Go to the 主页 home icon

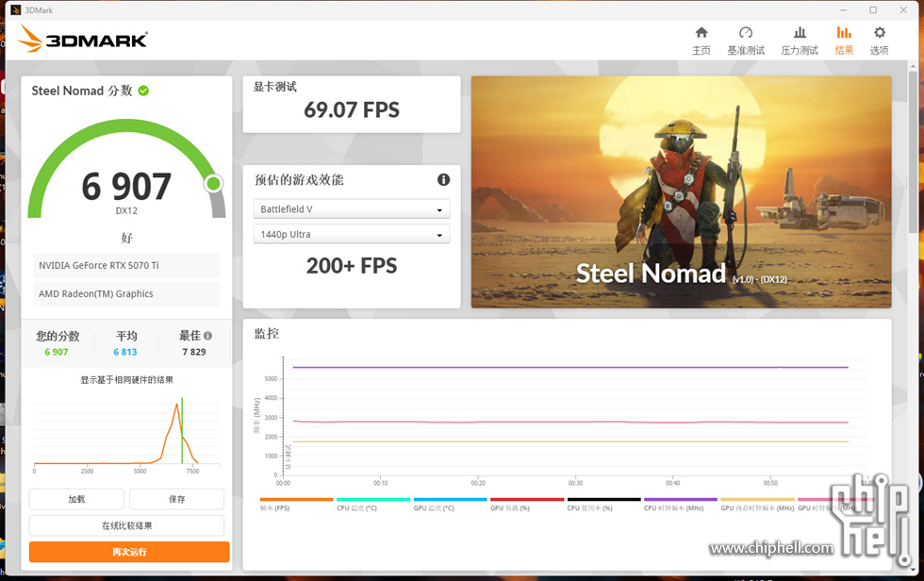click(x=701, y=32)
